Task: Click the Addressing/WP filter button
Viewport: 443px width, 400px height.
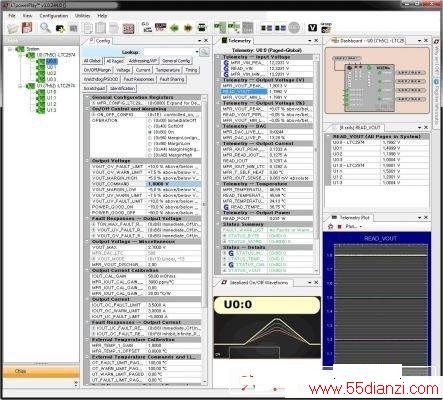Action: [143, 61]
